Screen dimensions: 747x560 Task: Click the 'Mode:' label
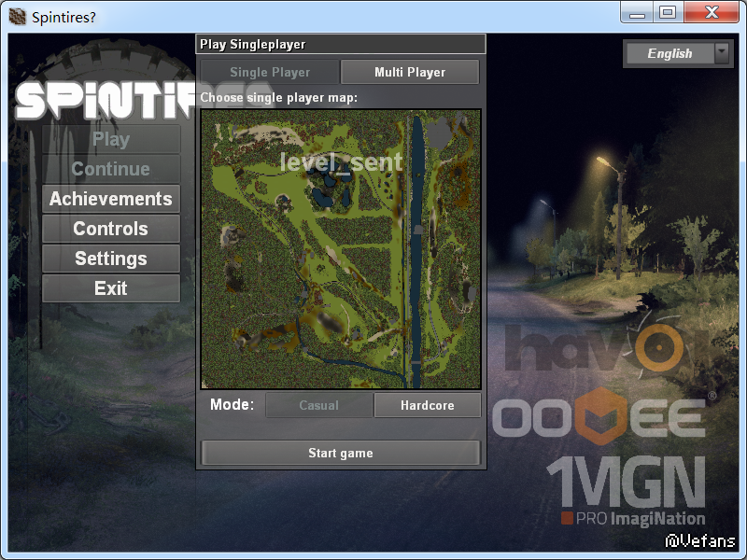coord(232,405)
